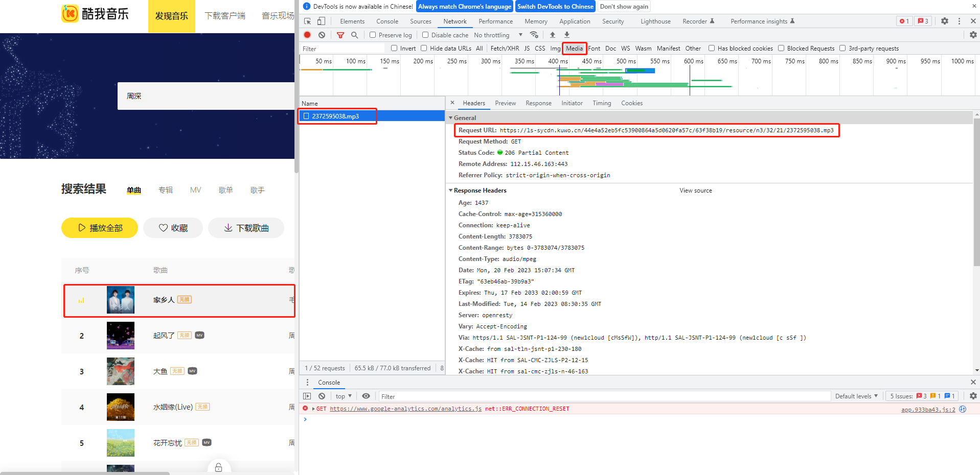Select the 2372595038.mp3 request row
The image size is (980, 475).
click(x=372, y=116)
